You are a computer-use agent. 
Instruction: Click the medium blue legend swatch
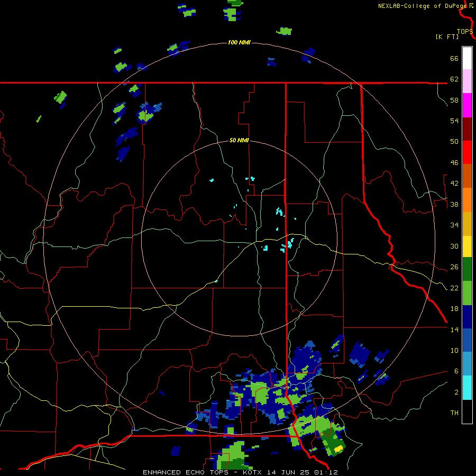coord(467,340)
